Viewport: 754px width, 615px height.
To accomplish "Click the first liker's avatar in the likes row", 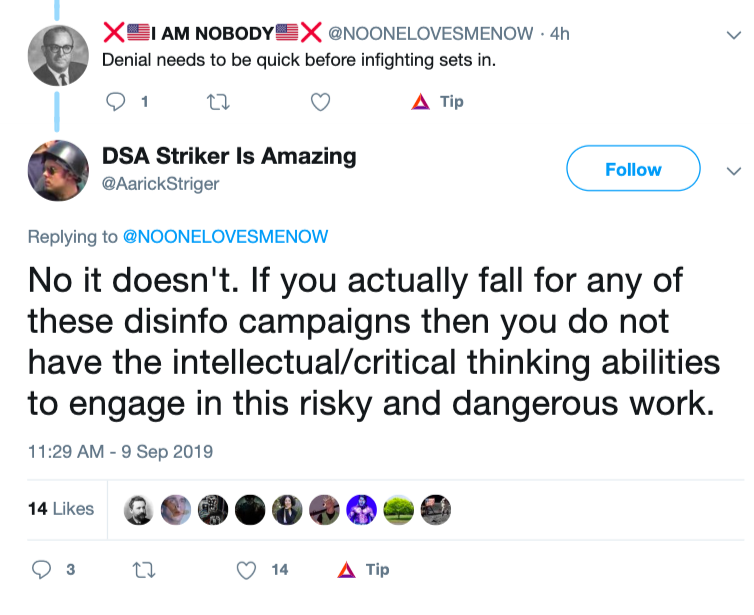I will 139,510.
